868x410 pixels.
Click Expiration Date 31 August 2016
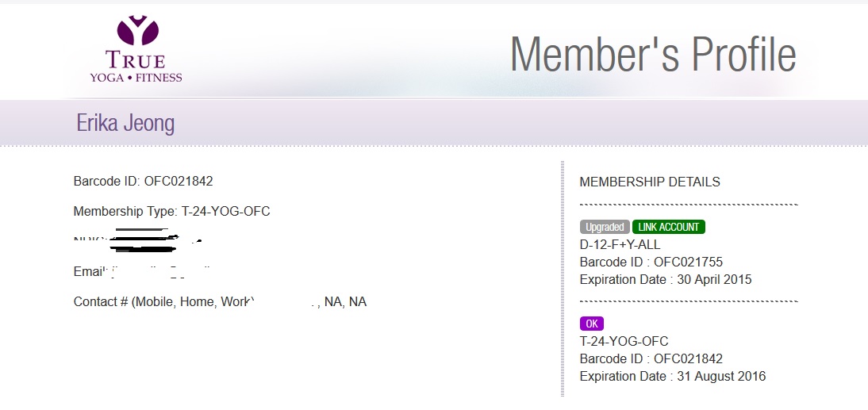tap(673, 376)
